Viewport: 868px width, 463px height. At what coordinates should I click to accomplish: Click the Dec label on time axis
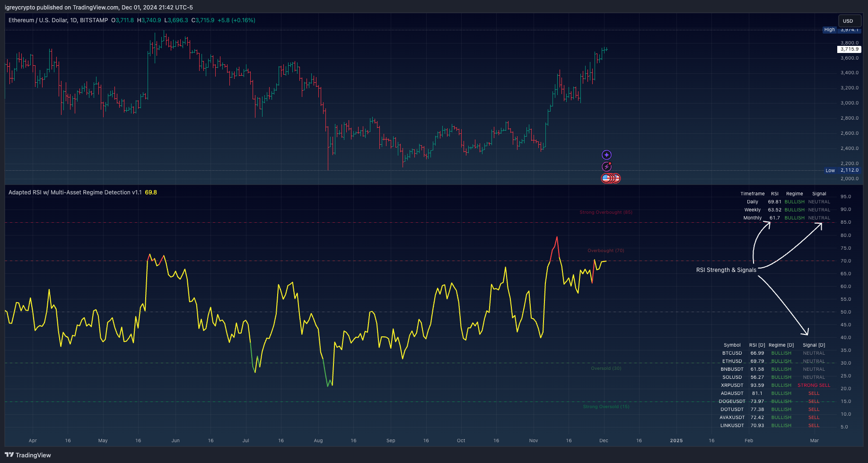[604, 441]
